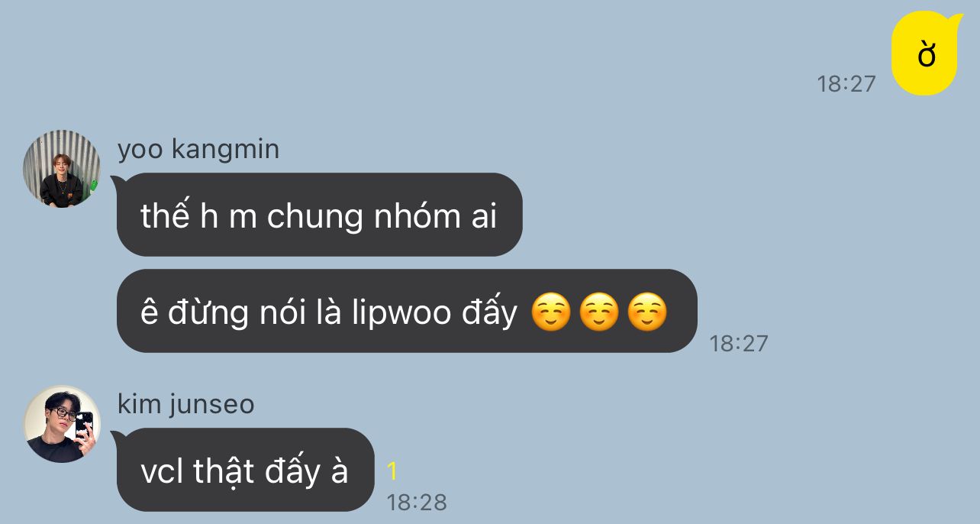The width and height of the screenshot is (980, 524).
Task: Select the message mentioning lipwoo
Action: (x=405, y=311)
